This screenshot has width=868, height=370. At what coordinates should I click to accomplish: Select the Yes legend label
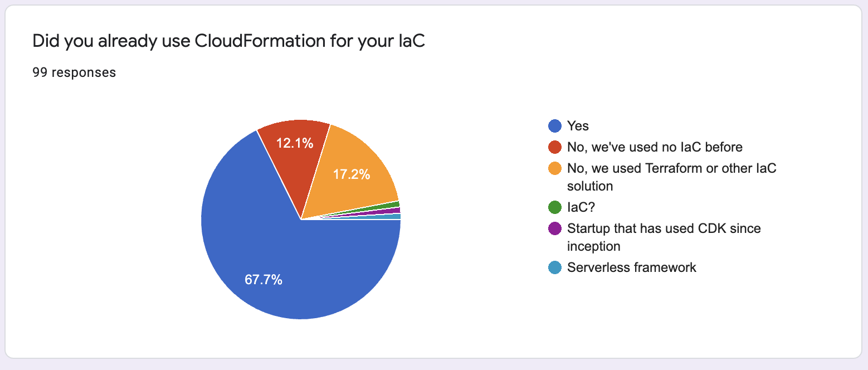click(578, 126)
